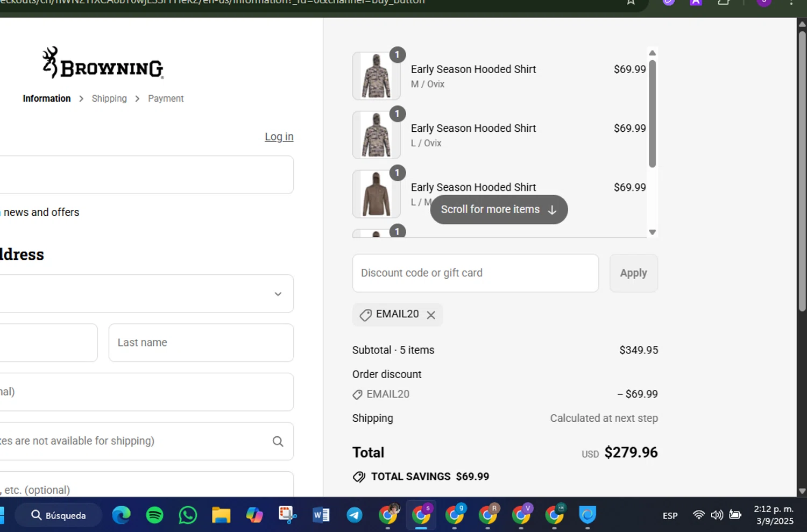The height and width of the screenshot is (532, 807).
Task: Switch to Chrome window with R profile
Action: point(488,515)
